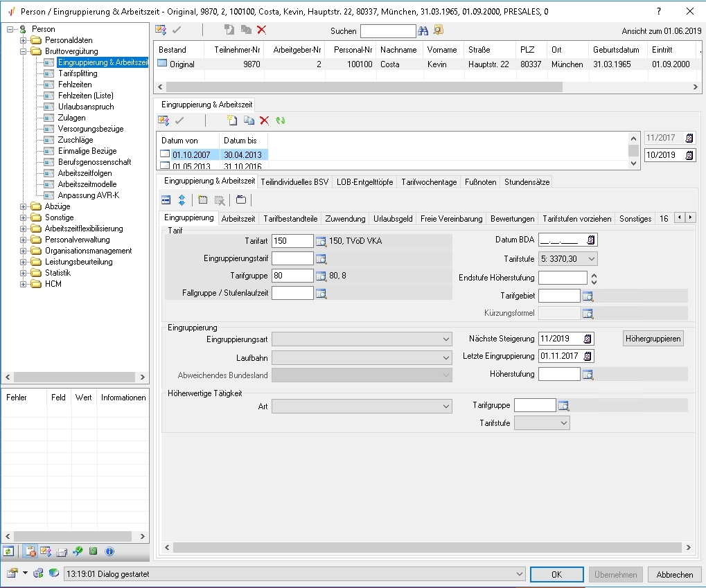Click the binoculars search icon next to Suchen
The width and height of the screenshot is (706, 588).
[423, 30]
